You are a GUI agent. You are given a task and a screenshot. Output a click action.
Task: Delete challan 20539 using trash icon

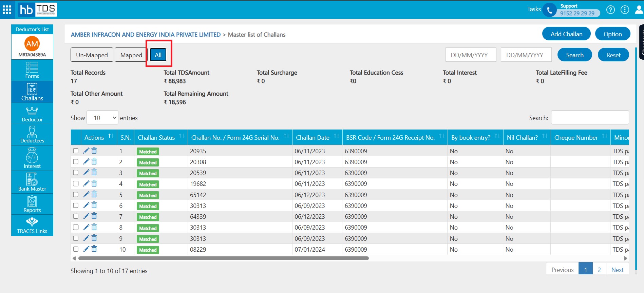click(x=94, y=172)
